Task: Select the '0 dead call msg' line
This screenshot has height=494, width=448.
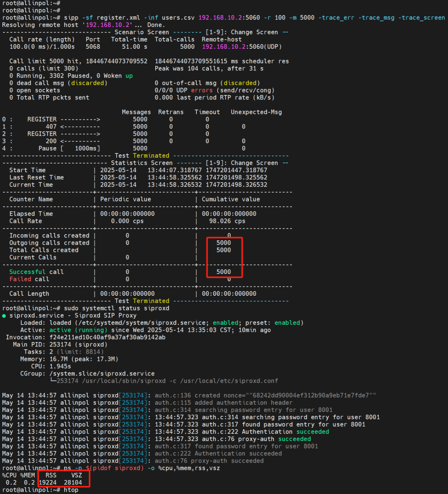Action: click(x=58, y=83)
